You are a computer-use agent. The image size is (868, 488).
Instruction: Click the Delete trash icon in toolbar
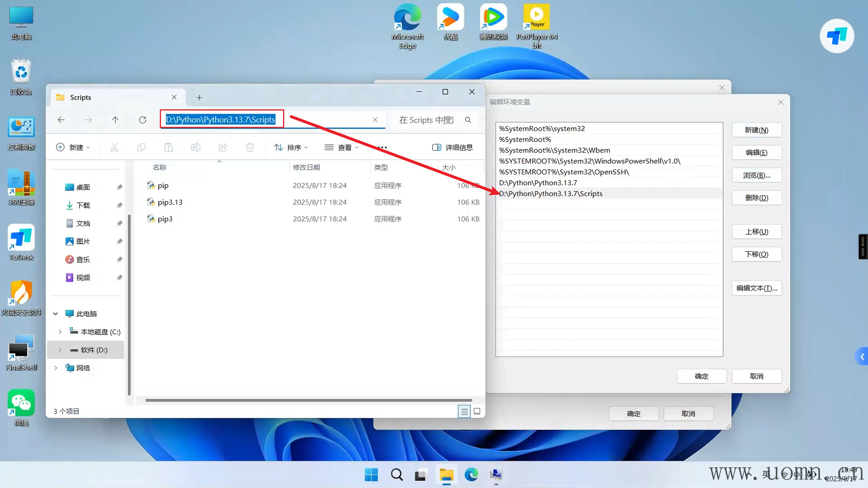[250, 147]
